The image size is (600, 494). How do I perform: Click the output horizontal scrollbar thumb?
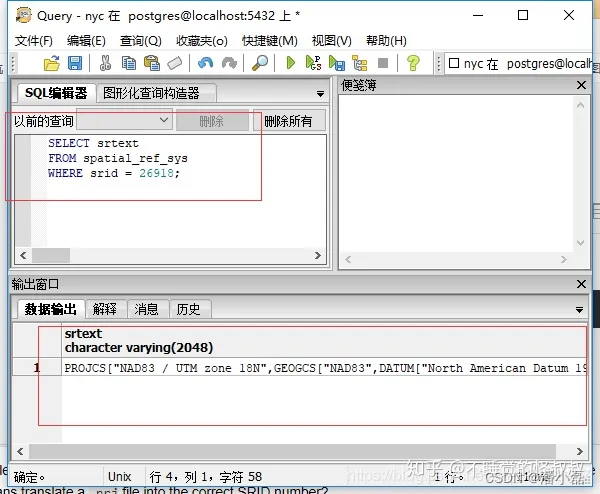point(292,451)
